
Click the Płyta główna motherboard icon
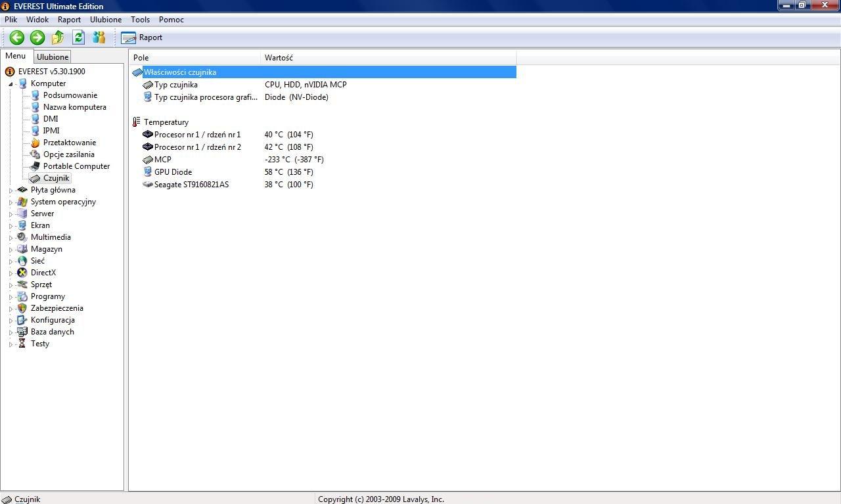[22, 190]
